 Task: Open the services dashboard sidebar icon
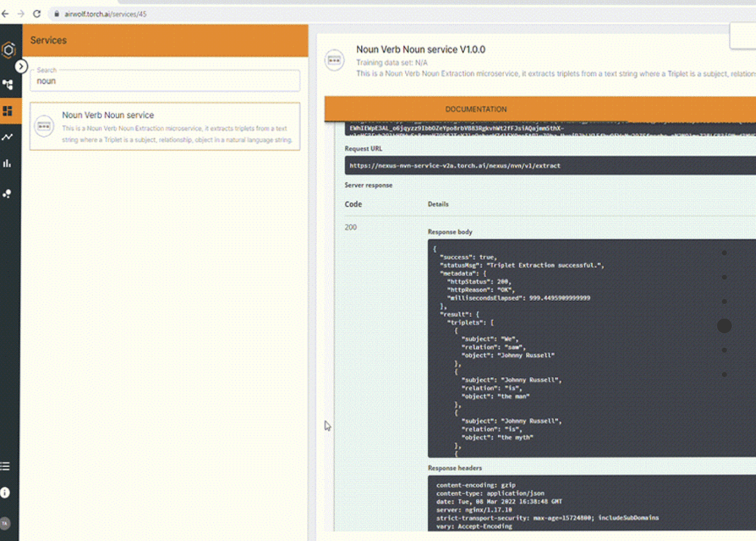(x=8, y=111)
